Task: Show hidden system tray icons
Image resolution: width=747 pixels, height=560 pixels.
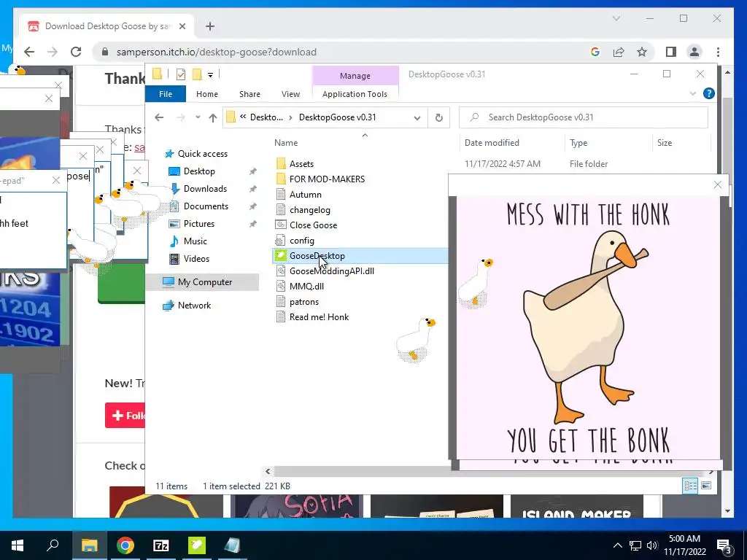Action: point(617,545)
